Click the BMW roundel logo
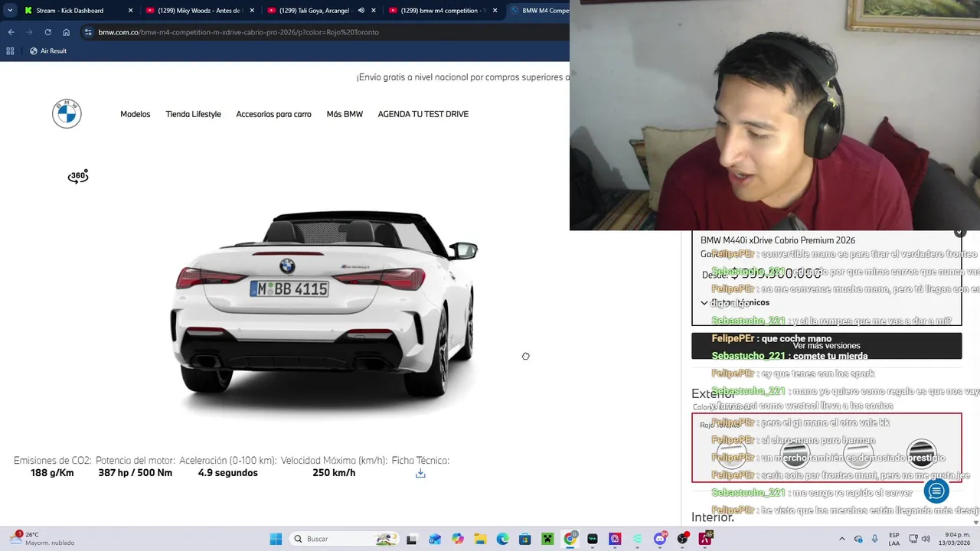 pyautogui.click(x=67, y=114)
